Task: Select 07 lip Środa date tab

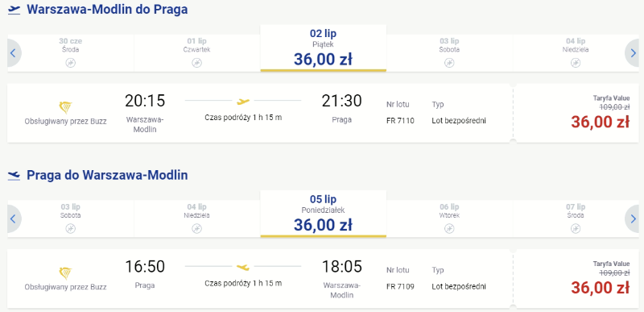Action: click(576, 218)
